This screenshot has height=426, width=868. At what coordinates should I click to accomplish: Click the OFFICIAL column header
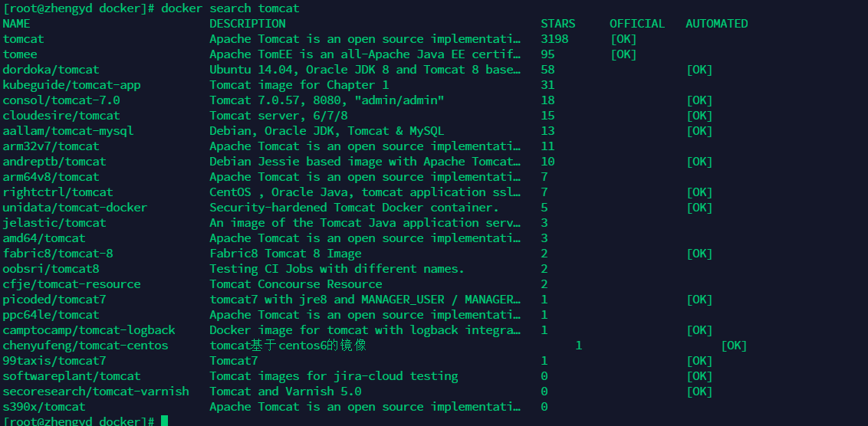(637, 24)
